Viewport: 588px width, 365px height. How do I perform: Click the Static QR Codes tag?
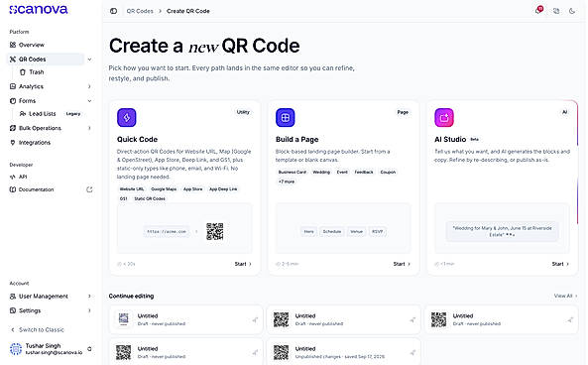click(150, 198)
